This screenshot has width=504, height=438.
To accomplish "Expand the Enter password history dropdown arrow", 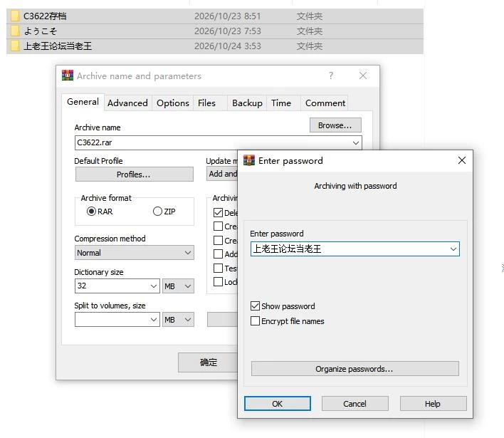I will [453, 249].
